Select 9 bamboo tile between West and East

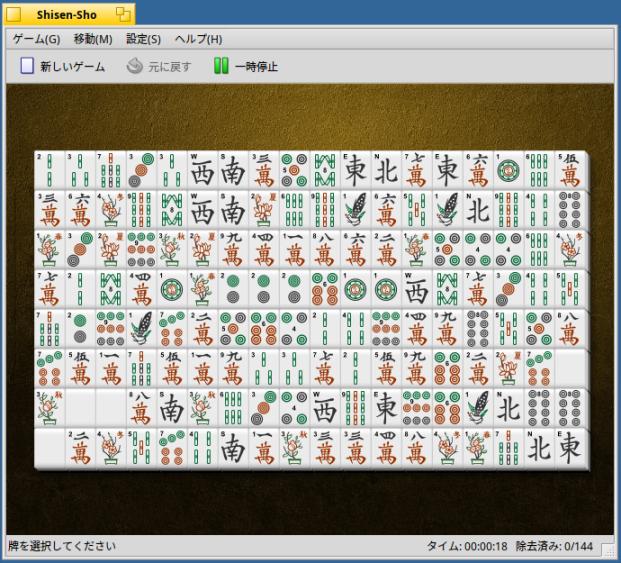(x=356, y=408)
